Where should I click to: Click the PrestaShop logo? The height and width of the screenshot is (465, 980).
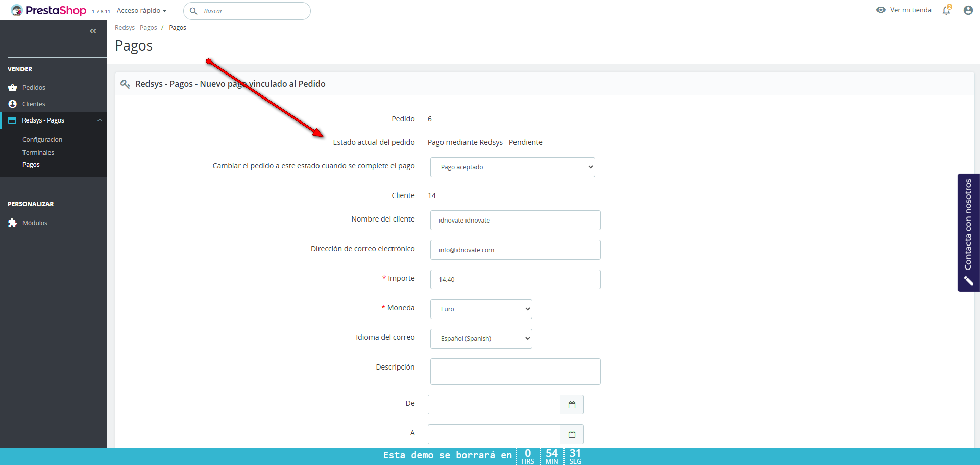[x=48, y=10]
